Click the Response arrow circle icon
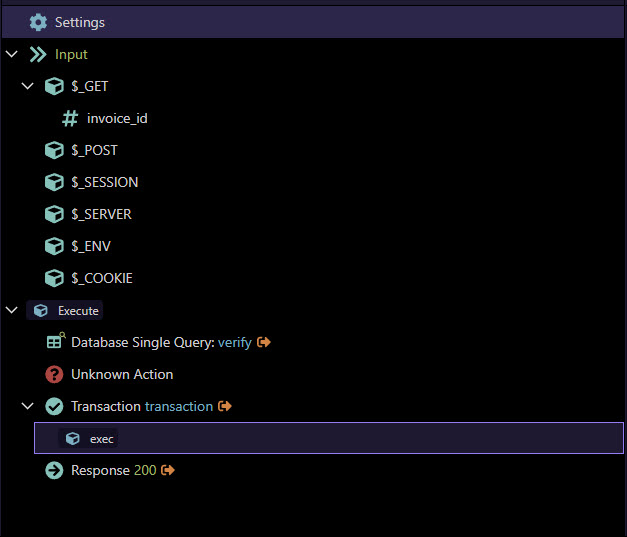Screen dimensions: 627x537 click(x=54, y=470)
